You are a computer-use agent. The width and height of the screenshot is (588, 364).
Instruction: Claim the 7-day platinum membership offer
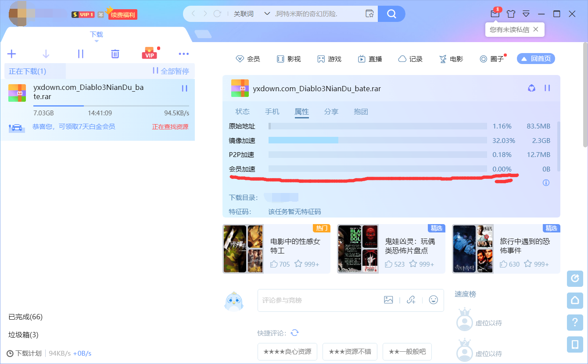pos(74,127)
